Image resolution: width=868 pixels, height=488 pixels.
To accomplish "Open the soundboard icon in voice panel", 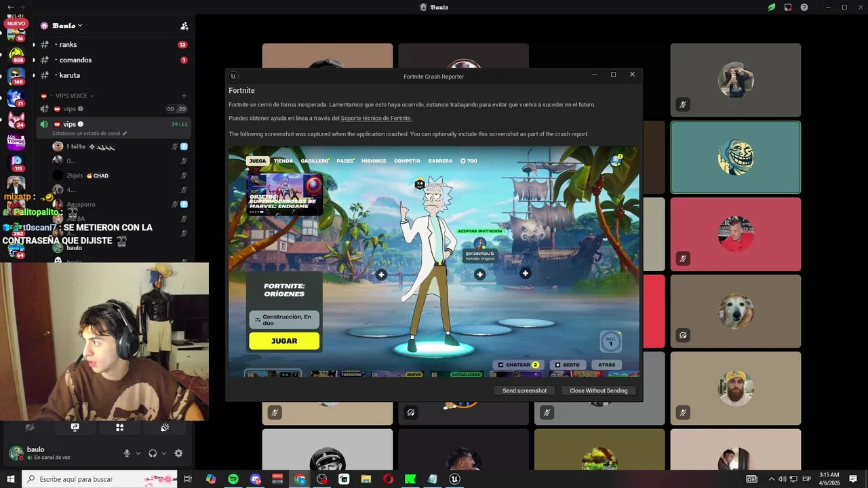I will [x=165, y=428].
